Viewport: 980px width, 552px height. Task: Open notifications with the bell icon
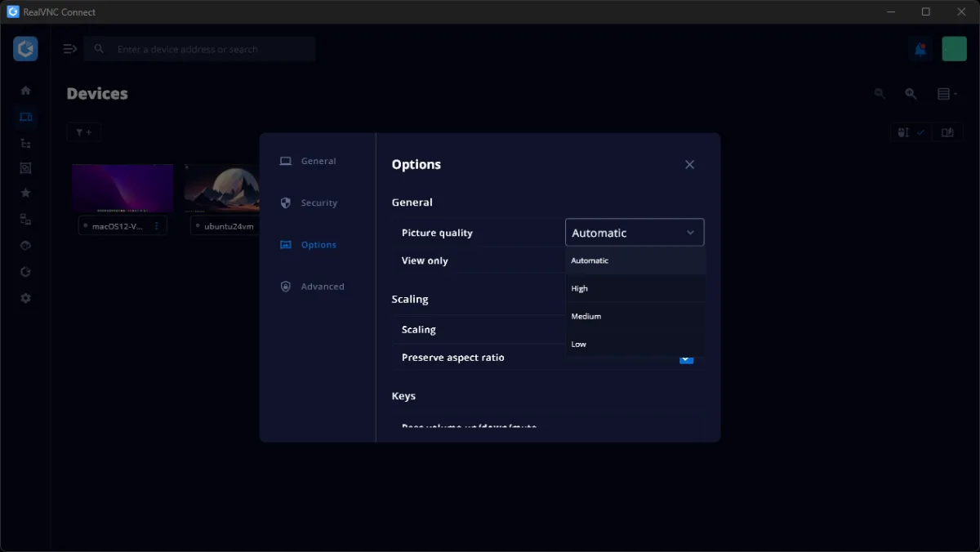[920, 49]
